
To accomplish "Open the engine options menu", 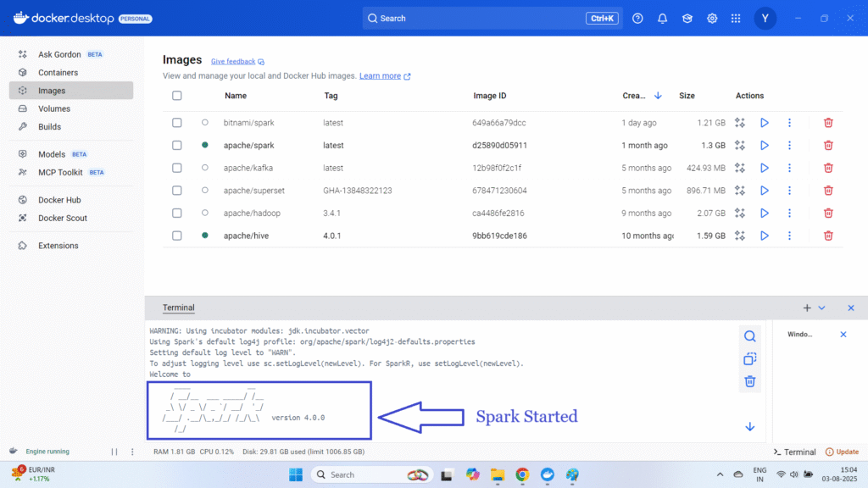I will [132, 452].
